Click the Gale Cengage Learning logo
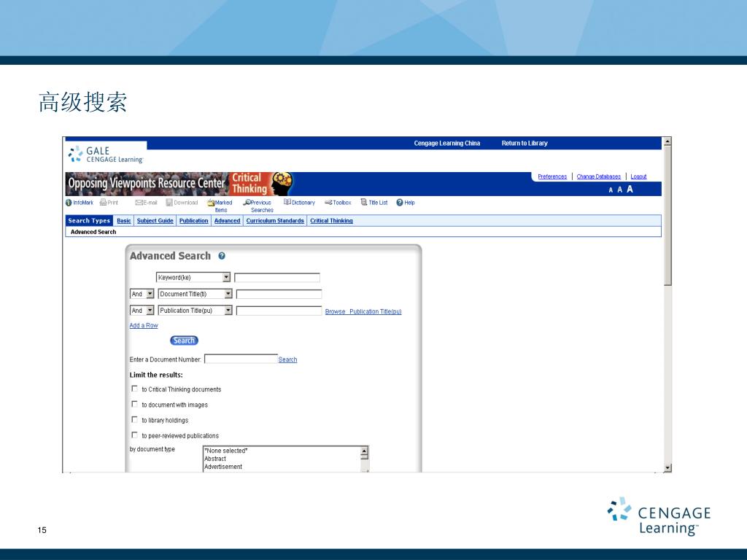Image resolution: width=747 pixels, height=560 pixels. coord(106,155)
